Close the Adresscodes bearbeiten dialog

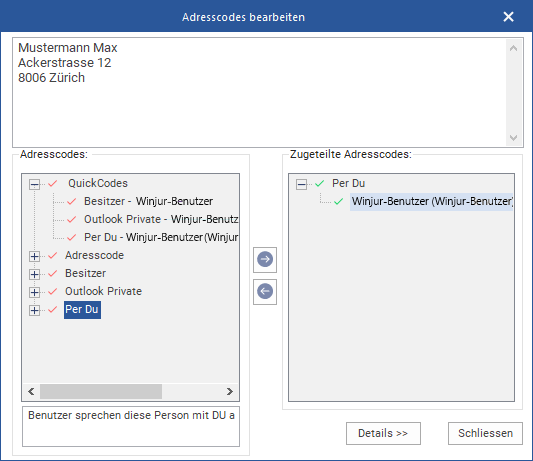pyautogui.click(x=508, y=17)
